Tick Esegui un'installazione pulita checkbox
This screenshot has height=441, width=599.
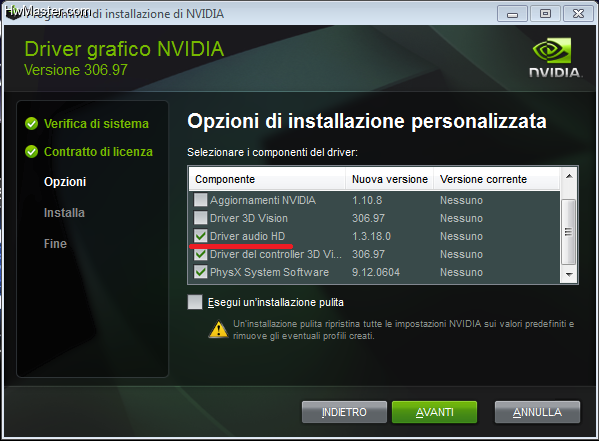point(195,302)
